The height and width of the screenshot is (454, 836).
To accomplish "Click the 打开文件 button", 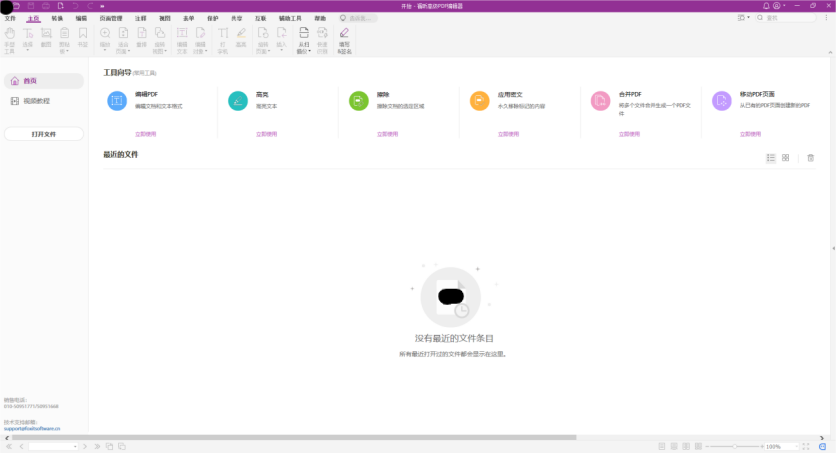I will tap(44, 133).
